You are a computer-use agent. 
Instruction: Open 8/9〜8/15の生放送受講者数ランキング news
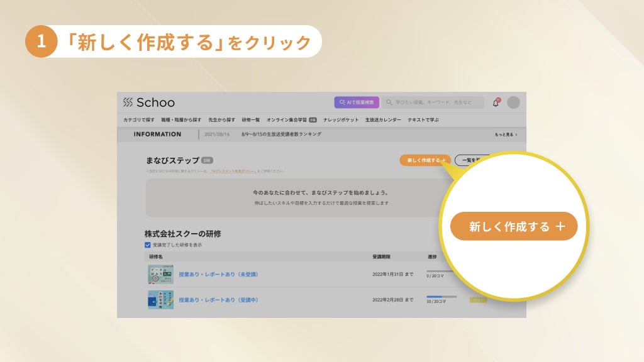tap(281, 134)
